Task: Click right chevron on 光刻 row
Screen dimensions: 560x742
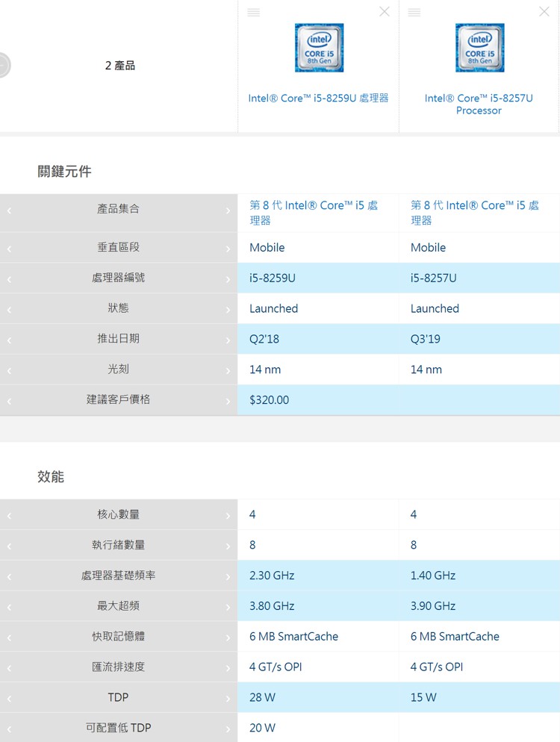Action: pos(228,371)
